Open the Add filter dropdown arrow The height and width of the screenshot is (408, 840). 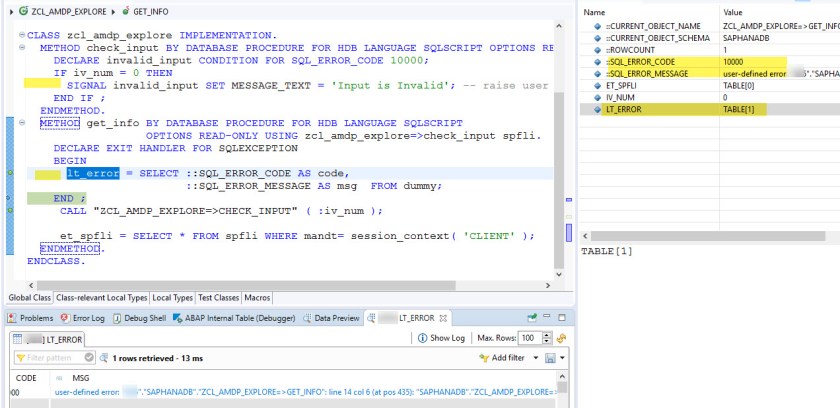click(536, 357)
